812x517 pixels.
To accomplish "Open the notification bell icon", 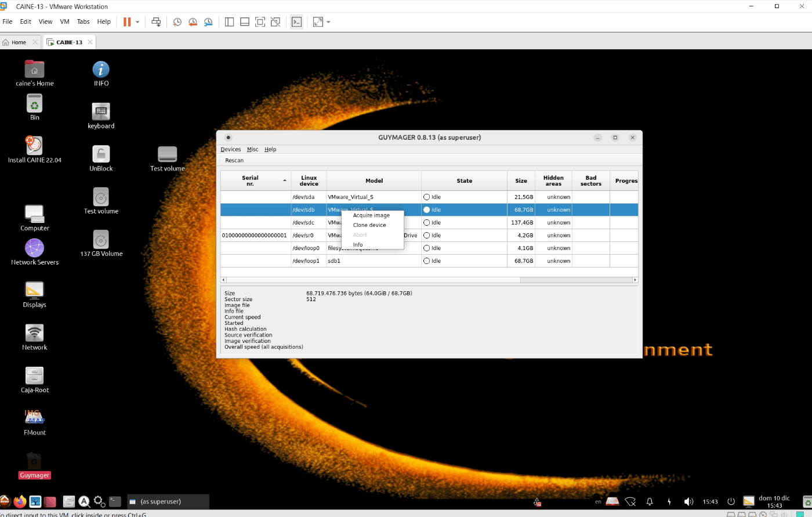I will (650, 502).
